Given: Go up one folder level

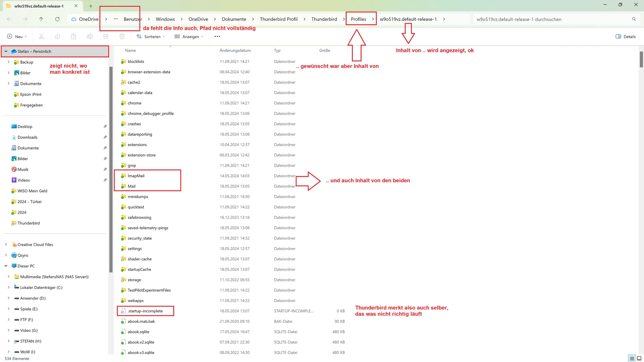Looking at the screenshot, I should click(x=41, y=19).
